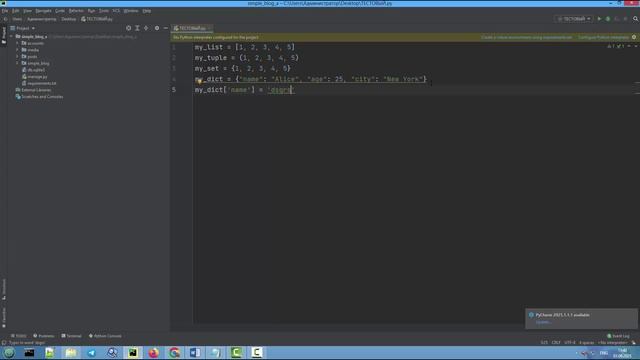Expand the accounts folder

[x=18, y=43]
